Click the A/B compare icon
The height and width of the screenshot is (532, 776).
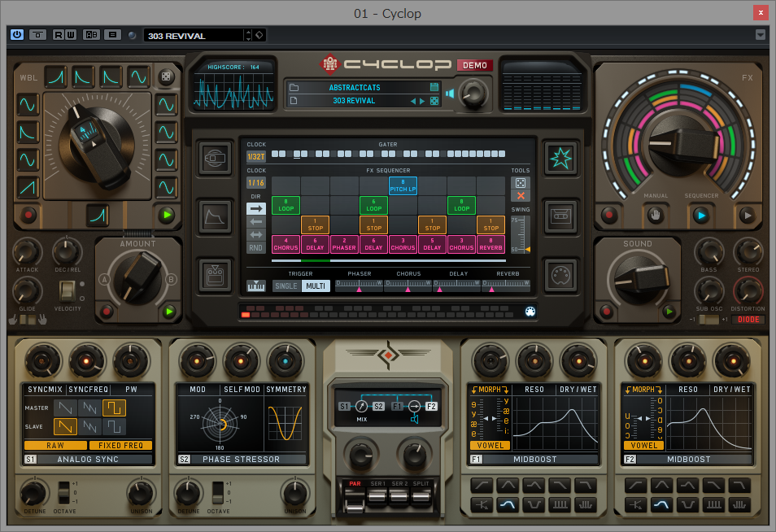[x=92, y=35]
